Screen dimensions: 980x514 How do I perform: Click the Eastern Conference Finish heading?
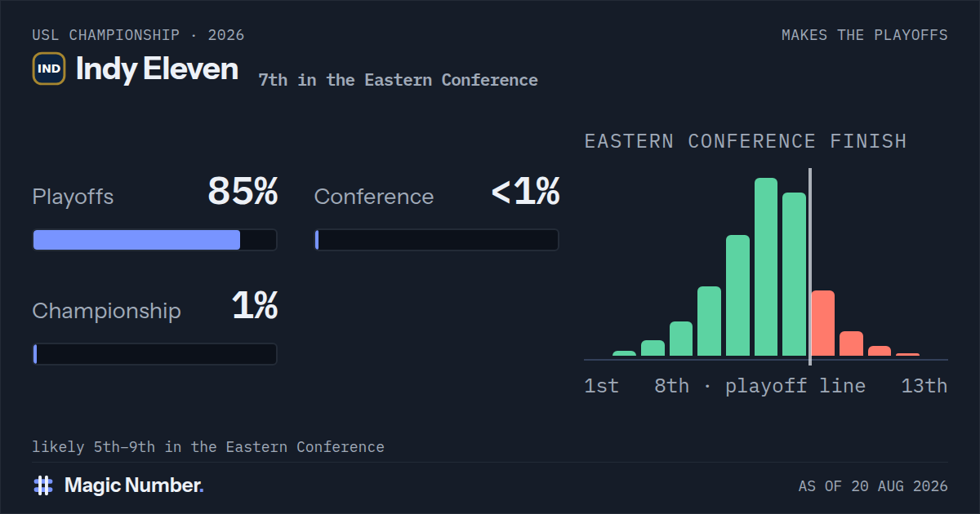746,141
